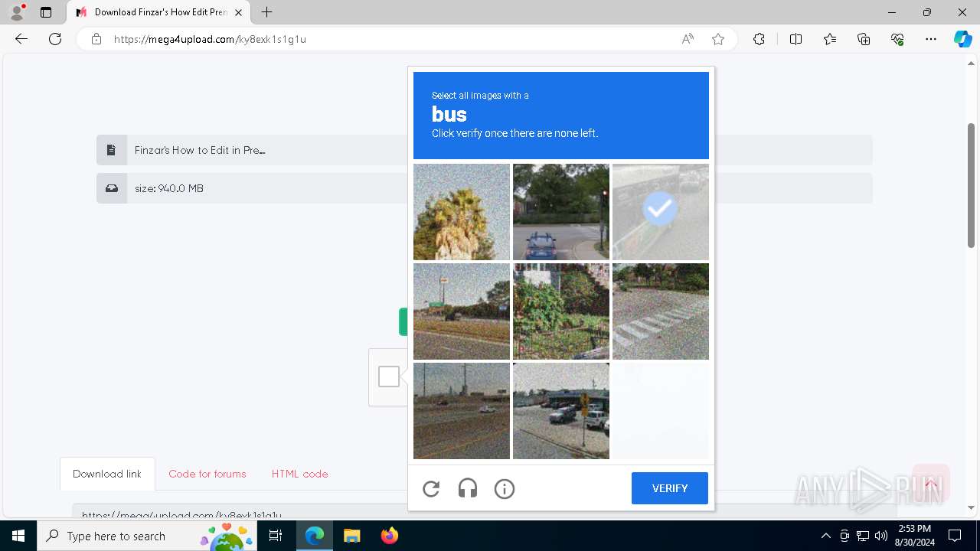Image resolution: width=980 pixels, height=551 pixels.
Task: Activate the Read aloud icon
Action: click(x=688, y=39)
